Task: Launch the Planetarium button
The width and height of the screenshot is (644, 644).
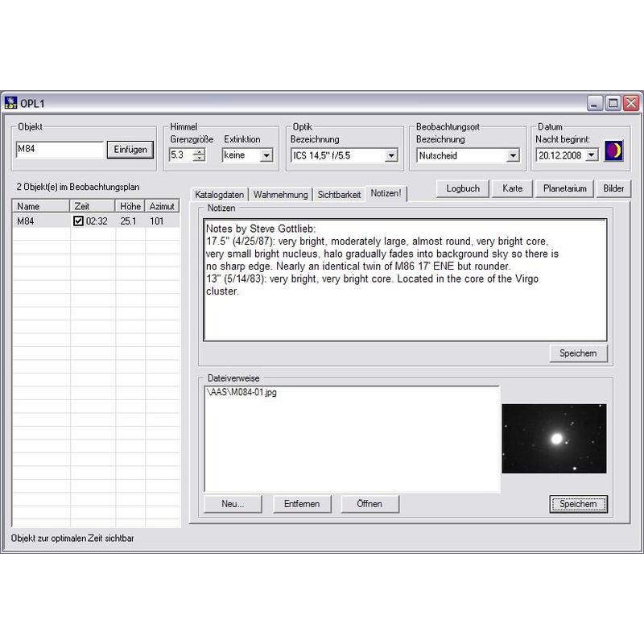Action: (564, 188)
